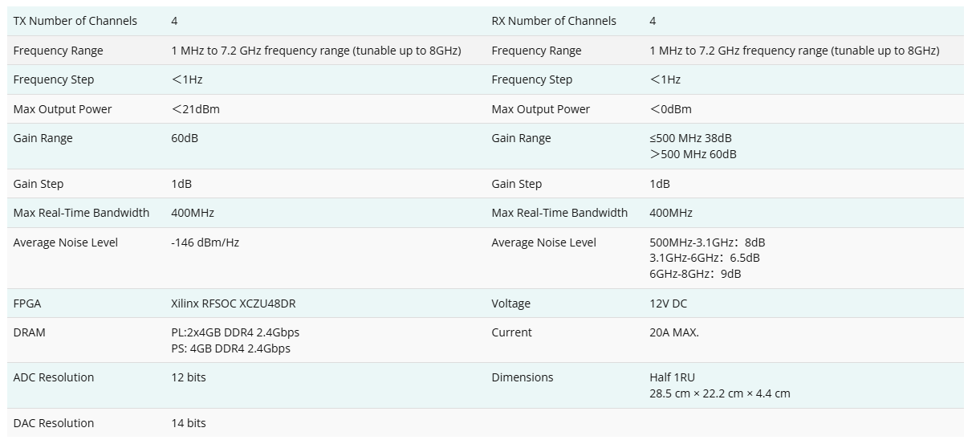Click the 20A MAX. current value
This screenshot has height=440, width=980.
[x=673, y=332]
